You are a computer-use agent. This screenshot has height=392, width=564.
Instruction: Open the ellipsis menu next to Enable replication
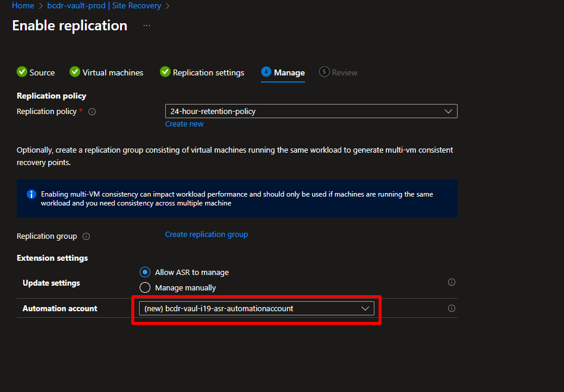tap(147, 26)
